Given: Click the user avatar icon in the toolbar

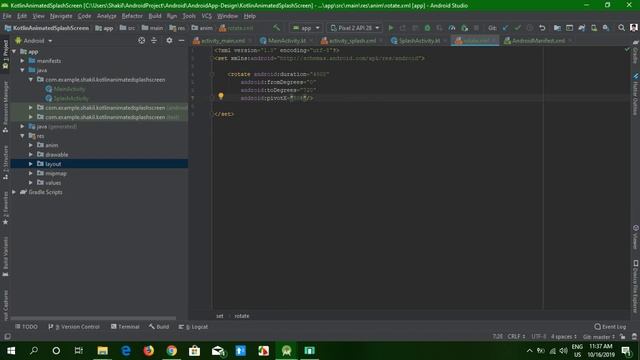Looking at the screenshot, I should tap(633, 28).
